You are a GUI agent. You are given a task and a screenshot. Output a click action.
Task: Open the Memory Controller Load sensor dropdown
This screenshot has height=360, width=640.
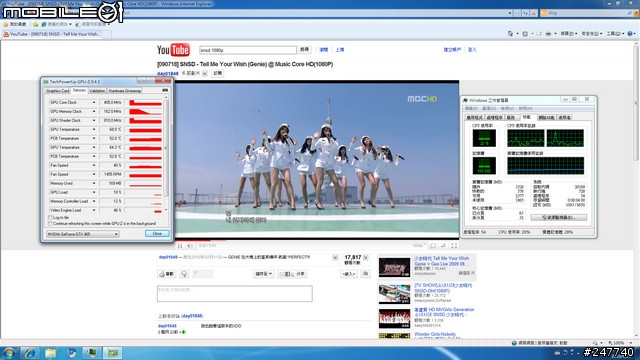(x=94, y=201)
